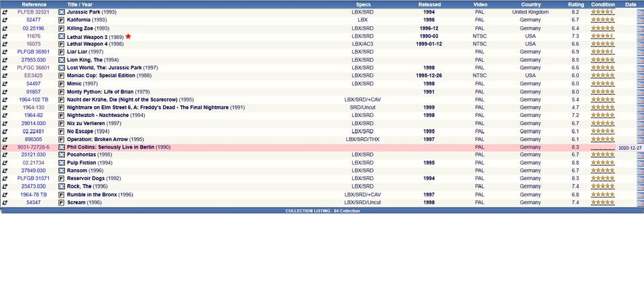Open the cover picture icon for Lion King, The

click(x=61, y=60)
